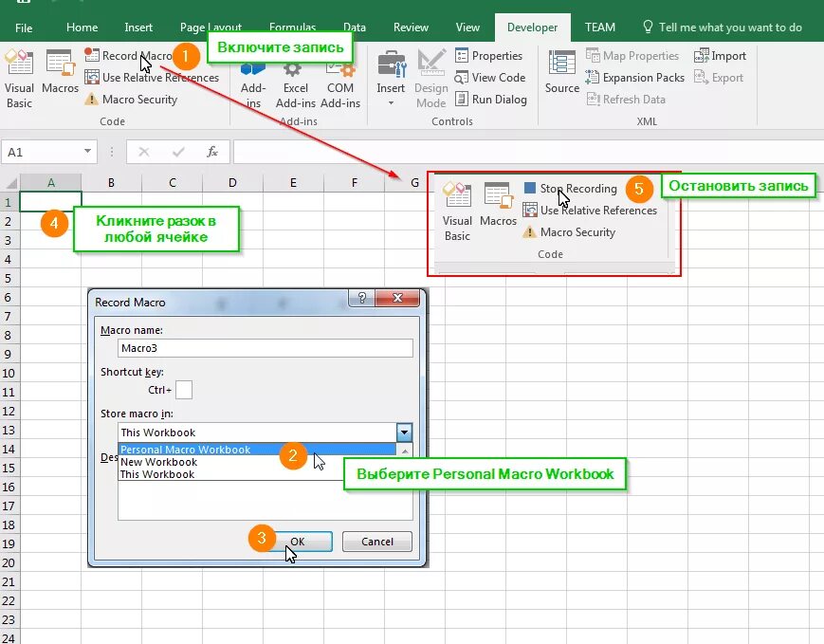Switch to the Review tab
The width and height of the screenshot is (824, 644).
pyautogui.click(x=411, y=28)
